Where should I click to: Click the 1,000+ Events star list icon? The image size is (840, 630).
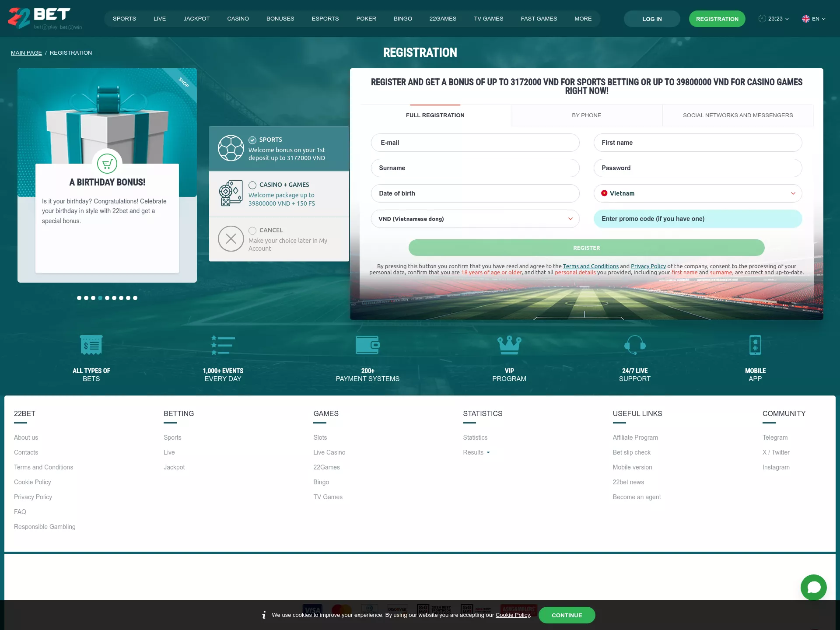(223, 345)
